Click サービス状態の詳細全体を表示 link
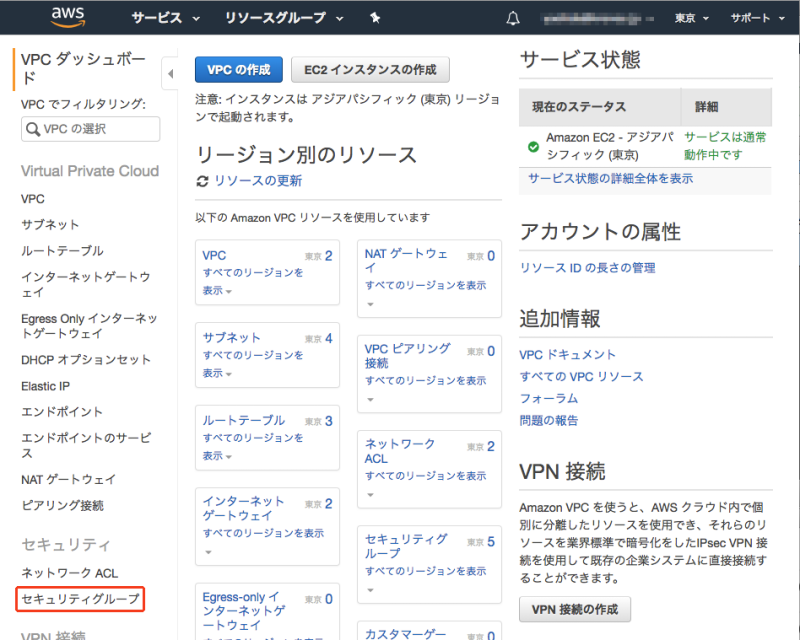This screenshot has height=640, width=800. pos(610,178)
